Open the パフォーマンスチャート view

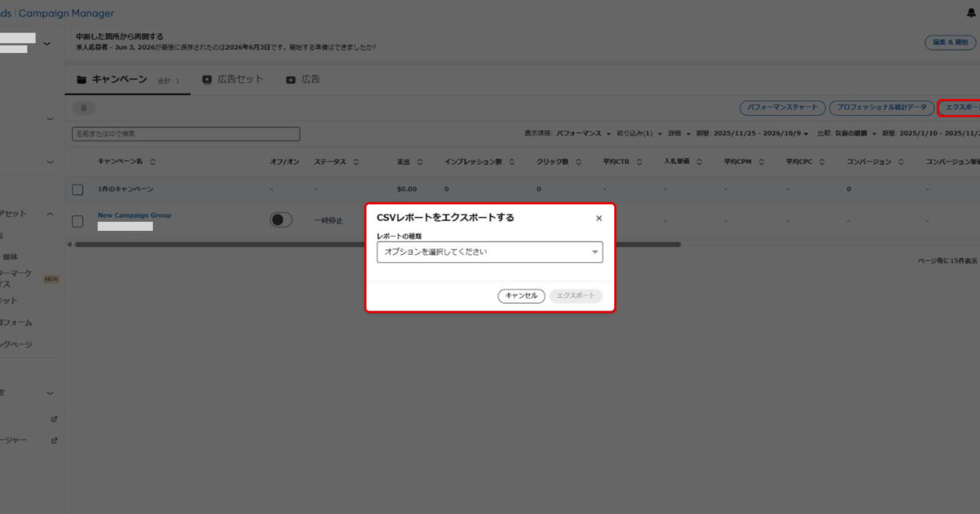coord(782,108)
